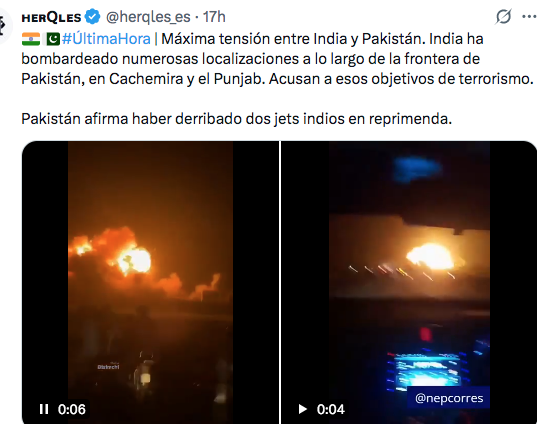
Task: Click the Pakistan flag emoji
Action: [x=53, y=39]
